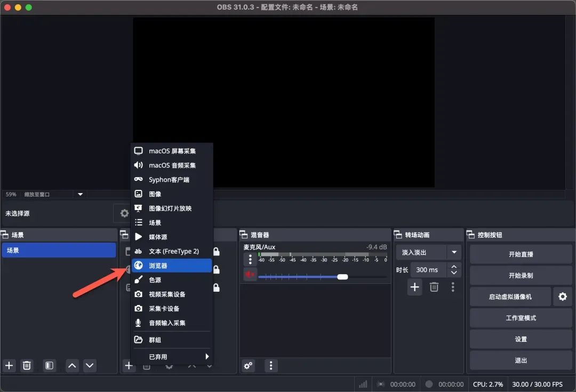Select the 场景 scene row
This screenshot has width=576, height=392.
[59, 250]
